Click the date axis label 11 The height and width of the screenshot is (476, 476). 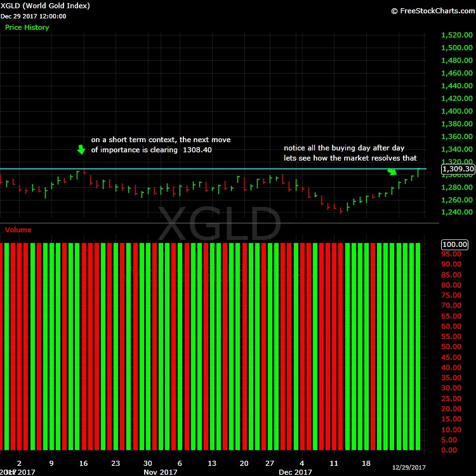[x=334, y=463]
